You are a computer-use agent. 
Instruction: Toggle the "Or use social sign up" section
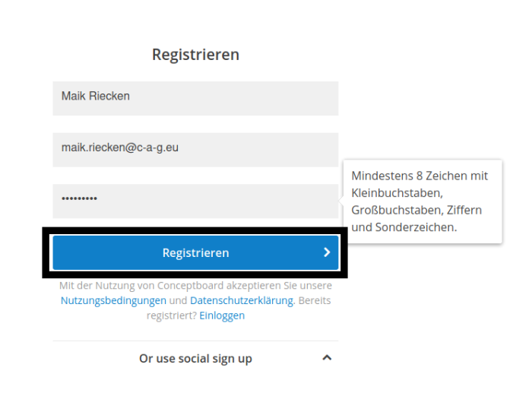(195, 358)
